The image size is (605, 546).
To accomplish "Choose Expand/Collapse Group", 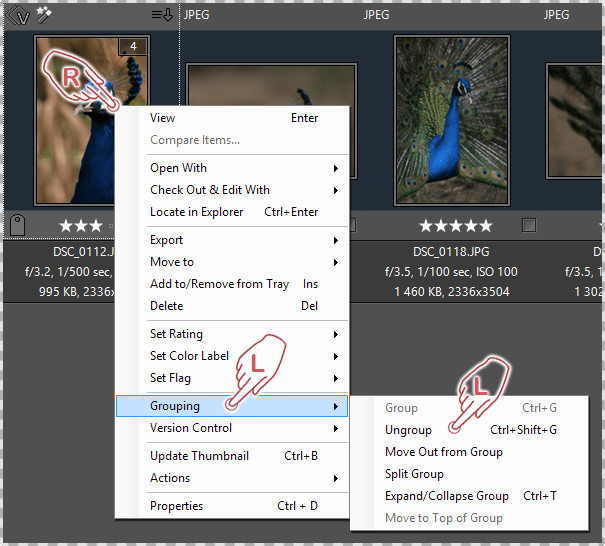I will point(470,496).
